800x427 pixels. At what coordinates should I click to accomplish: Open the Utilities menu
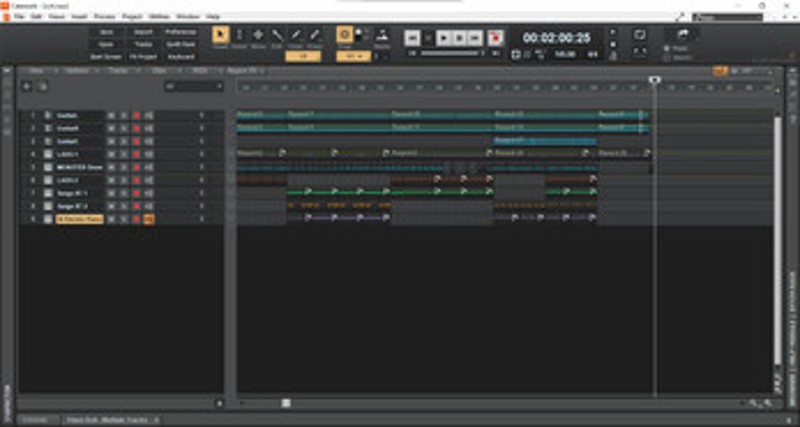point(159,17)
